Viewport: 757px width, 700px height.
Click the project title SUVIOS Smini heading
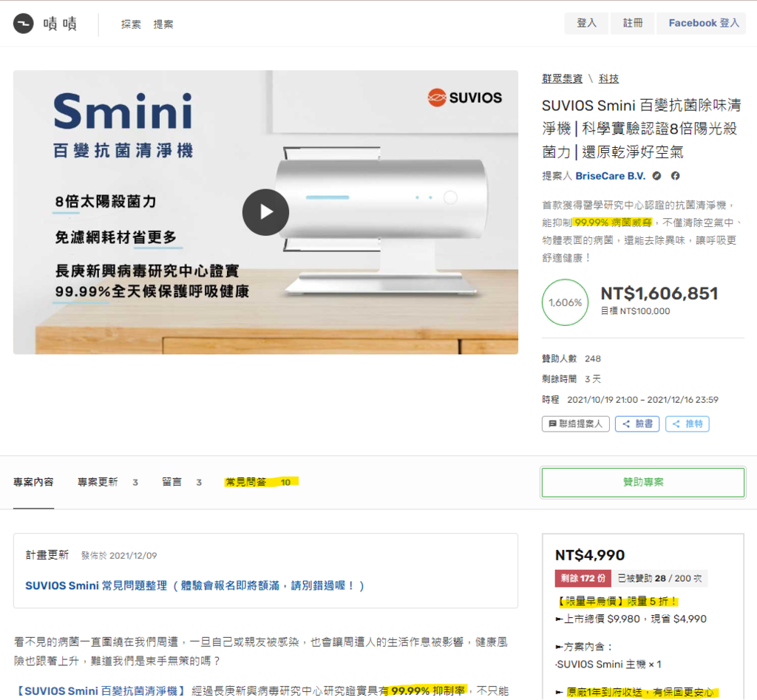click(x=642, y=129)
